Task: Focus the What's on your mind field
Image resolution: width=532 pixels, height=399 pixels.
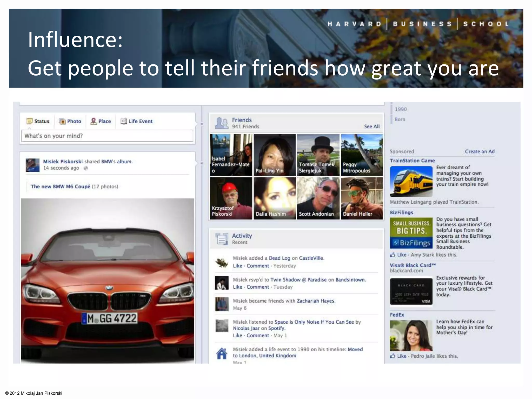Action: point(107,136)
